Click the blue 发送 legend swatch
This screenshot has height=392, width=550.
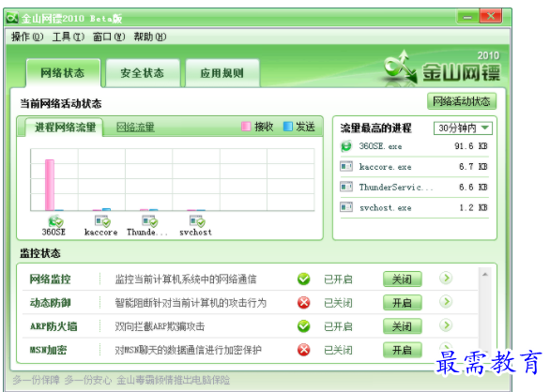tap(287, 127)
